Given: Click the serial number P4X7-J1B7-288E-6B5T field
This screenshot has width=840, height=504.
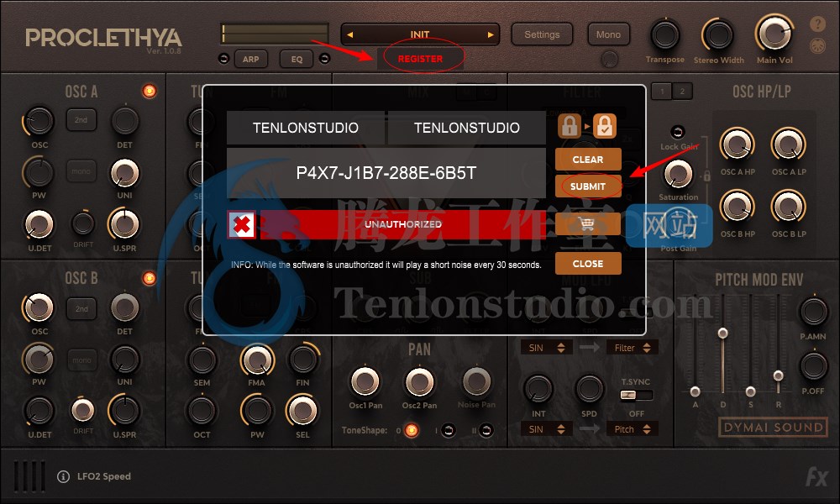Looking at the screenshot, I should [386, 173].
